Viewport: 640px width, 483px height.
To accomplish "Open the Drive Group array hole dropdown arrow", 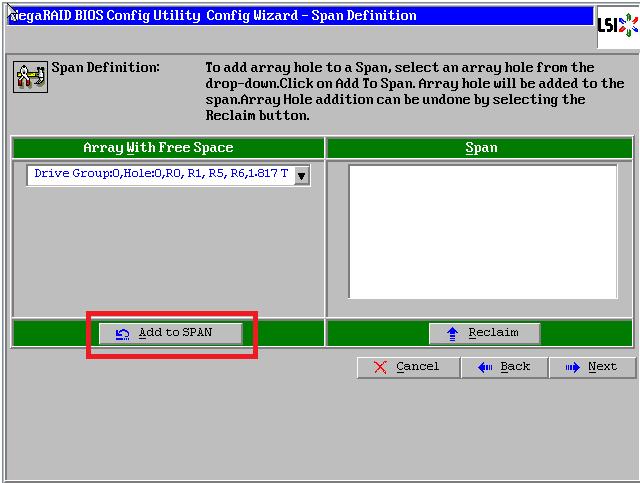I will coord(302,176).
